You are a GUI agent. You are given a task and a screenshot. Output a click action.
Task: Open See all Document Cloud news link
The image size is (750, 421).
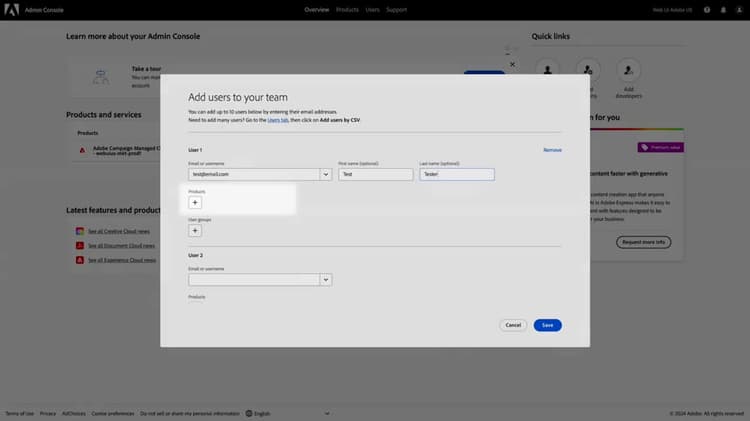tap(121, 245)
